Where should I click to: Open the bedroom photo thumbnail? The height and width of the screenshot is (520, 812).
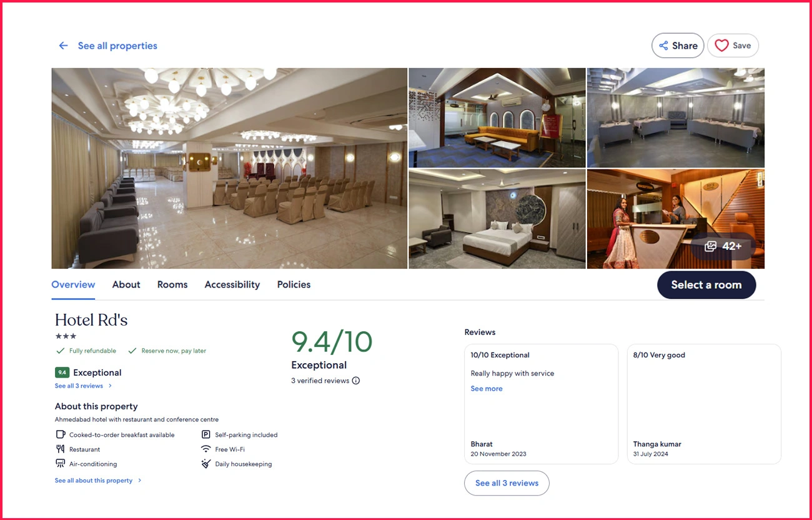click(x=497, y=219)
